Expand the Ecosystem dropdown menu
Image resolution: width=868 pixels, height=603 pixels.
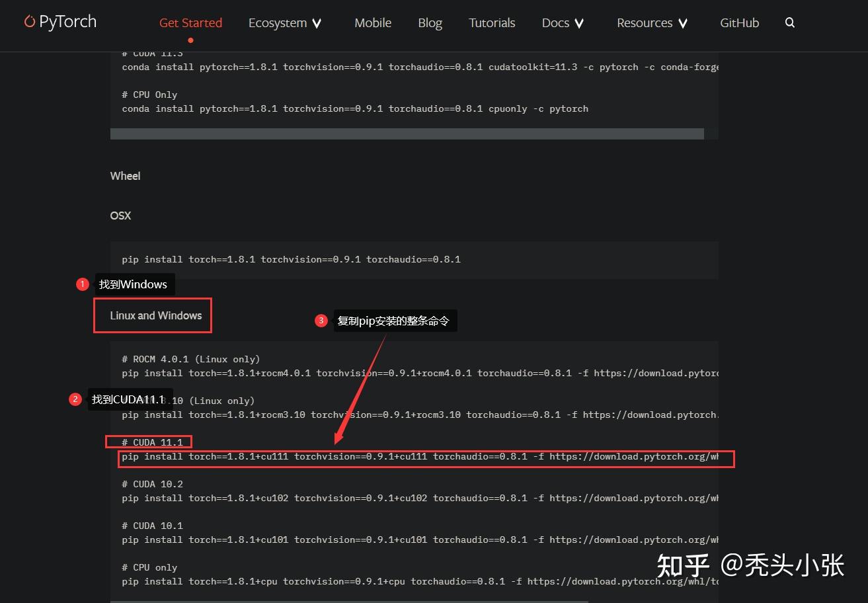coord(285,22)
